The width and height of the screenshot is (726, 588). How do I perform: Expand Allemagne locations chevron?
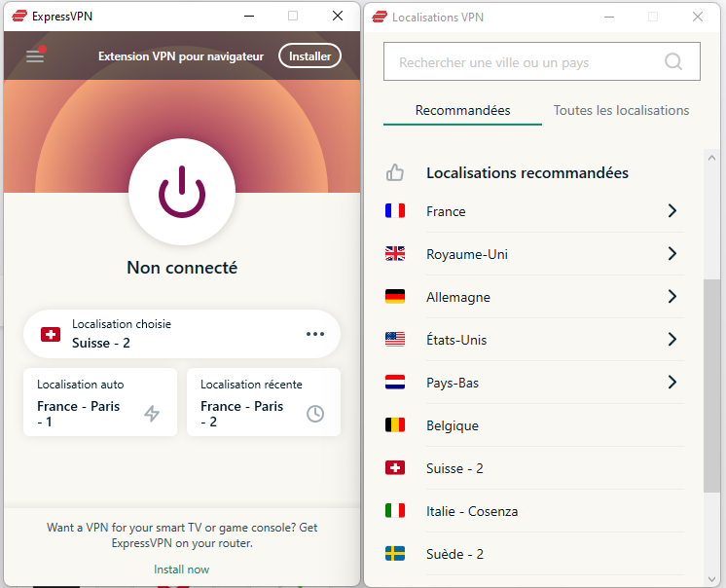point(672,296)
